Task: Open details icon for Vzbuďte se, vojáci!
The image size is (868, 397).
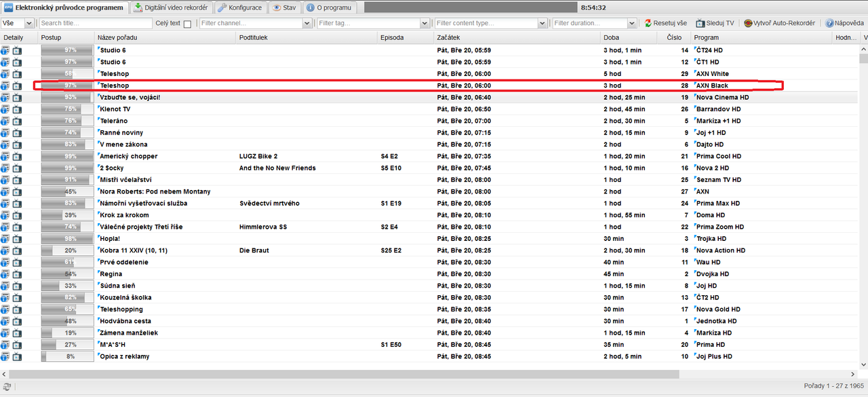Action: click(x=5, y=98)
